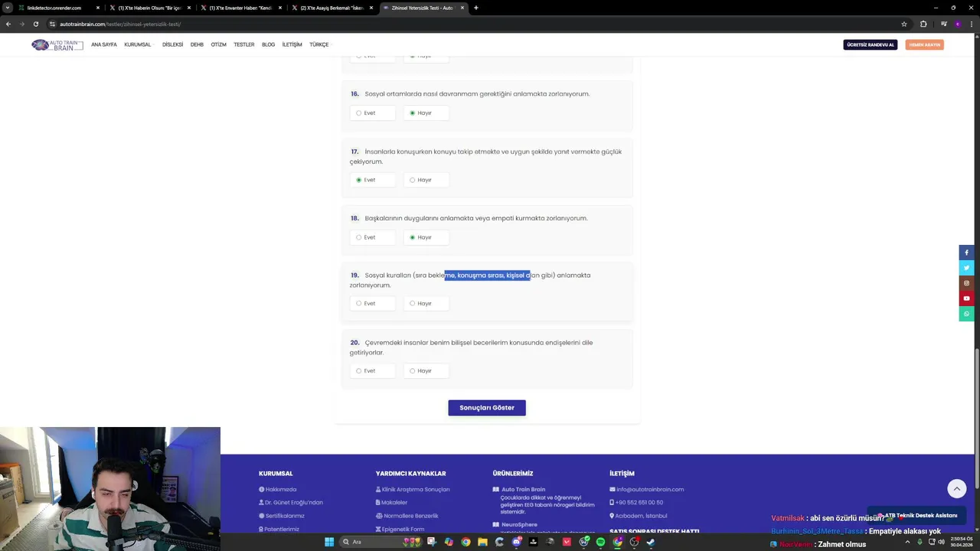Image resolution: width=980 pixels, height=551 pixels.
Task: Bookmark this page with the star icon
Action: click(904, 24)
